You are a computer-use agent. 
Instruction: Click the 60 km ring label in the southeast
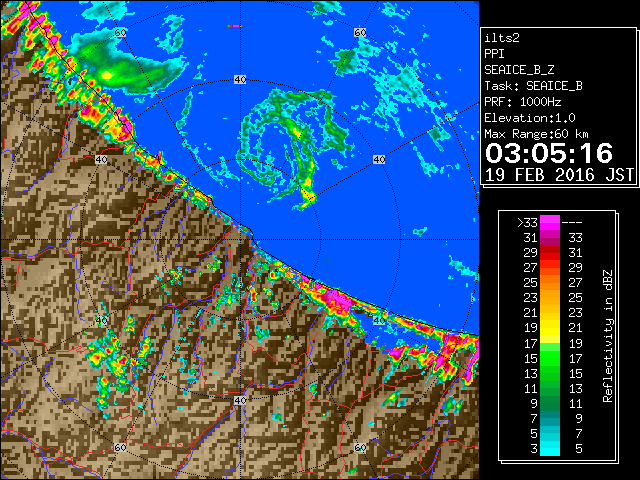click(x=360, y=448)
